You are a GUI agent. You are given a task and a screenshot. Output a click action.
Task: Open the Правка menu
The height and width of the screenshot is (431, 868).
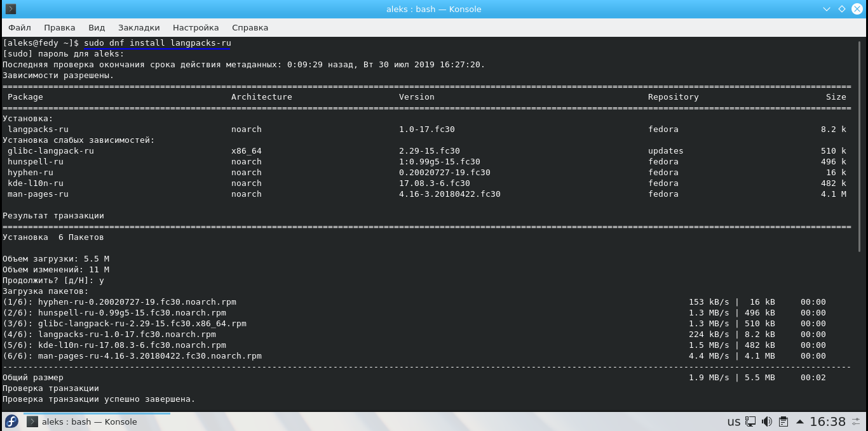pyautogui.click(x=60, y=27)
